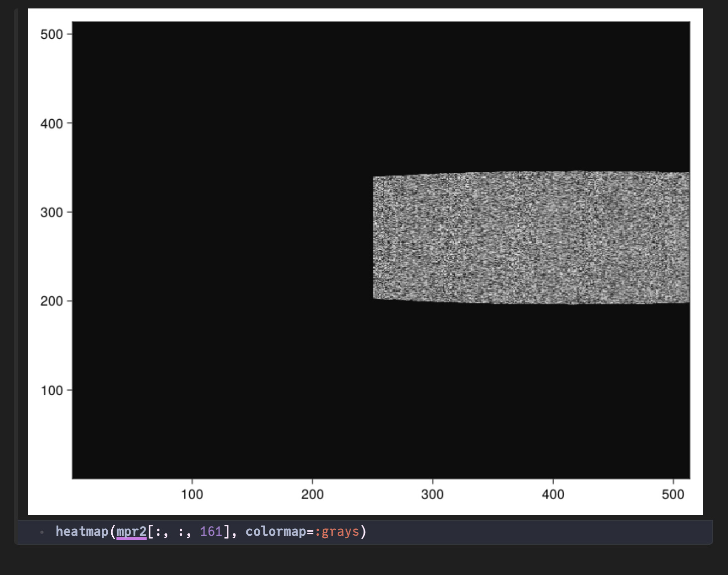Click the 300 tick label on the x-axis

(x=433, y=494)
